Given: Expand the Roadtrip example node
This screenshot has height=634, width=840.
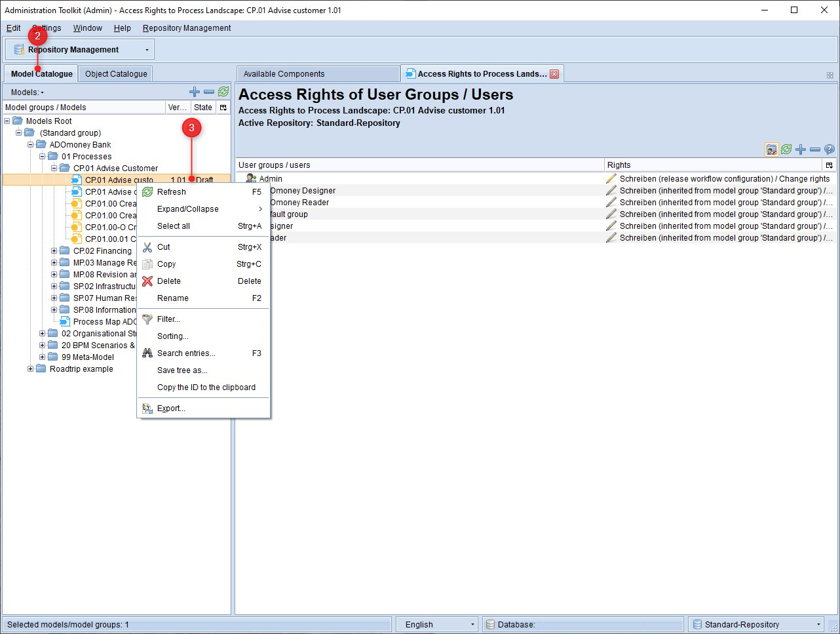Looking at the screenshot, I should coord(30,369).
